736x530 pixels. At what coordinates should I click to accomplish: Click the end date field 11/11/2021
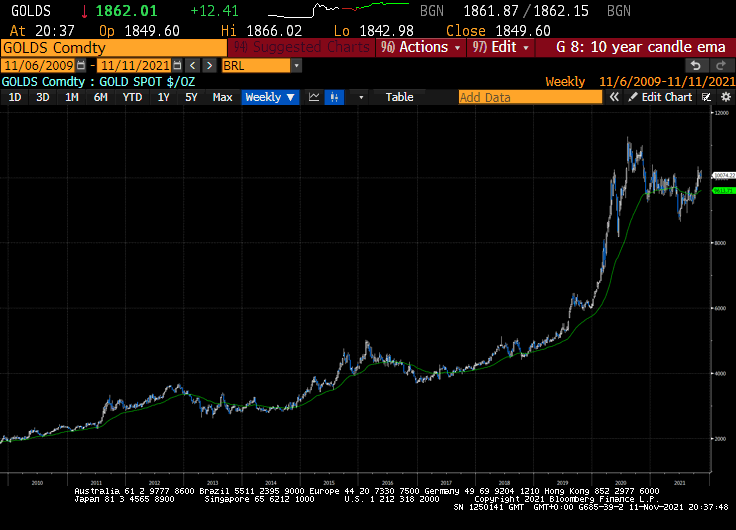pos(135,66)
